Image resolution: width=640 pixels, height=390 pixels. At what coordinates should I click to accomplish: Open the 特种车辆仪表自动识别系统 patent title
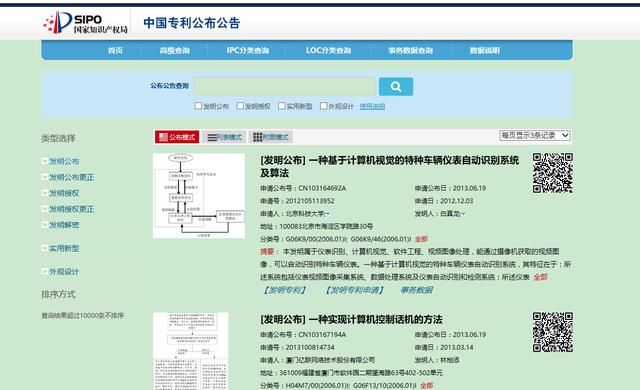[x=389, y=166]
